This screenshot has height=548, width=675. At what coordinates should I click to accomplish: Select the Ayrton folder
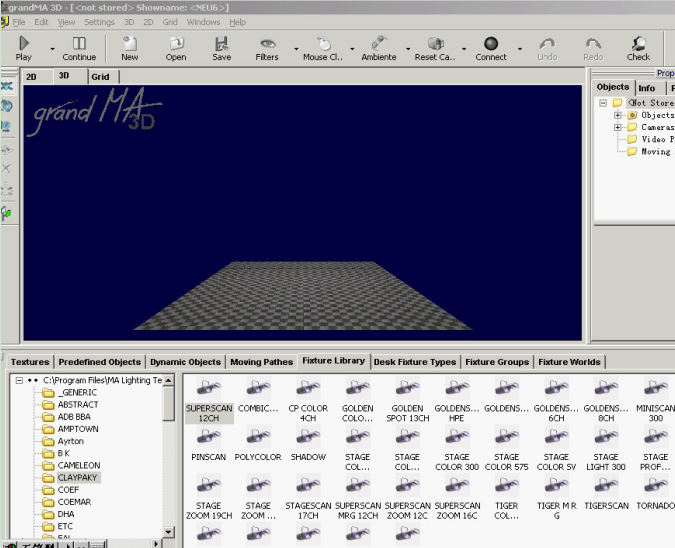[x=71, y=441]
